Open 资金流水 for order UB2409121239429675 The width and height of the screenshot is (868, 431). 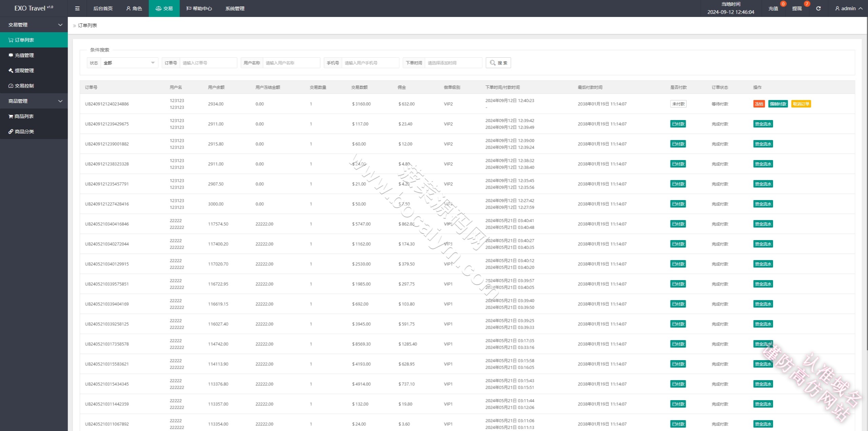click(x=763, y=124)
